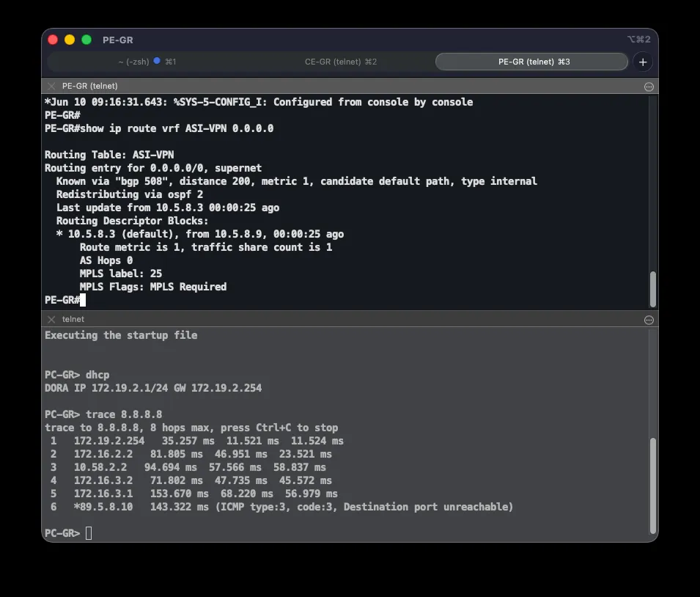Click 'trace to 8.8.8.8, 8 hops max' line
The image size is (700, 597).
point(191,428)
